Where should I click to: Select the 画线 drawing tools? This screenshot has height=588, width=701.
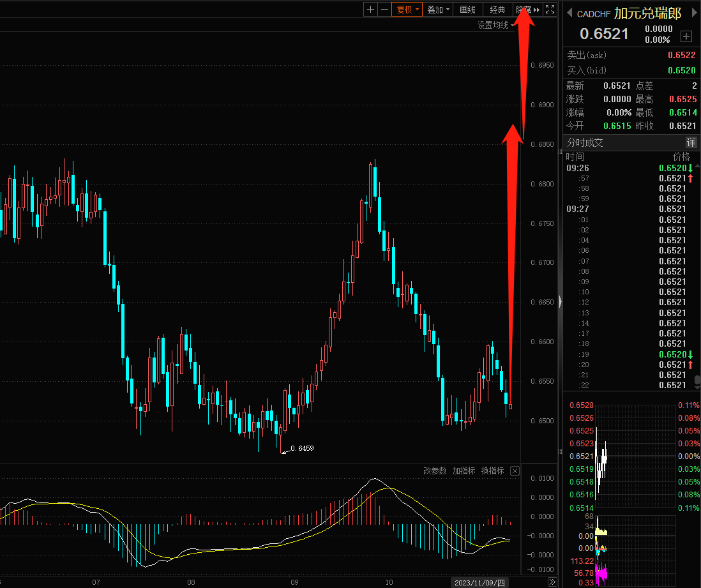point(467,10)
